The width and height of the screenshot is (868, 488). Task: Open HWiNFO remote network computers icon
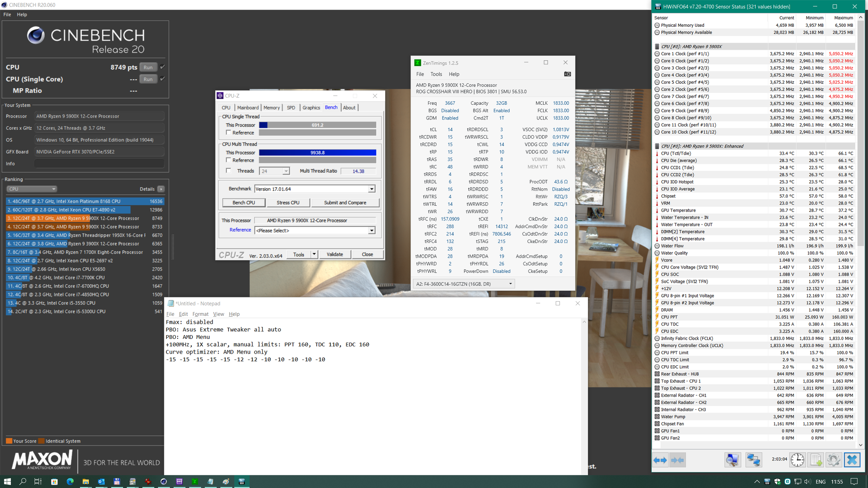[x=753, y=460]
